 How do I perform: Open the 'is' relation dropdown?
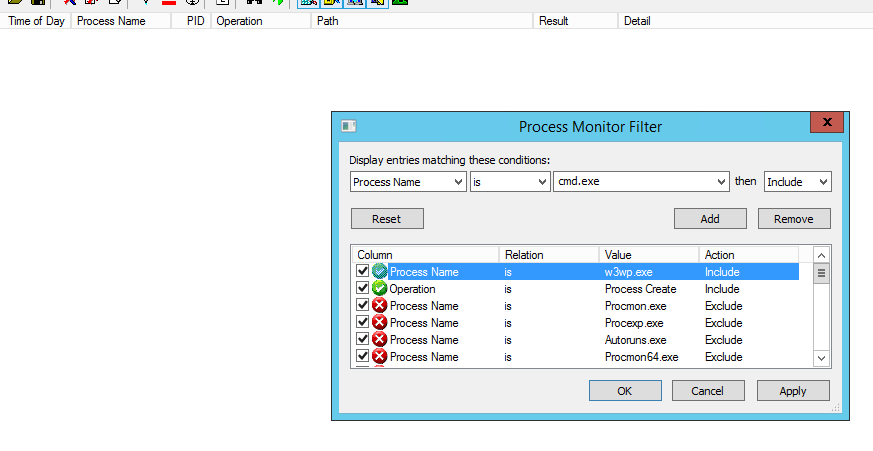coord(540,182)
